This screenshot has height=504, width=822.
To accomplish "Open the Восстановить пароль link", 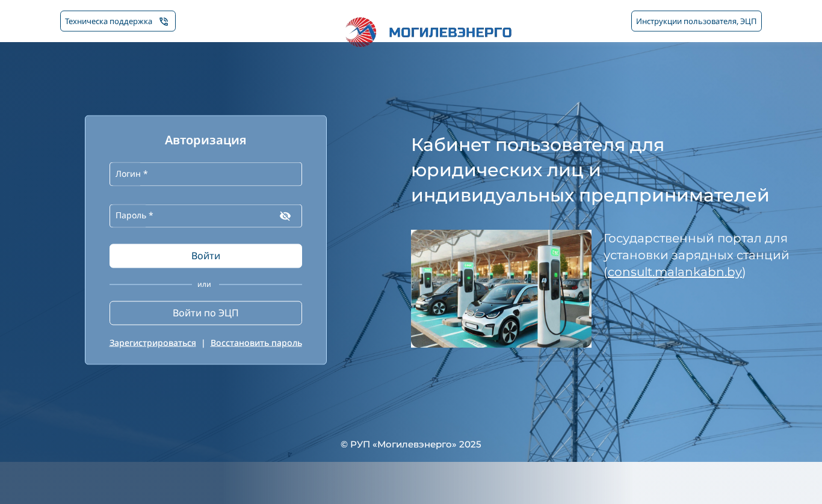I will click(x=256, y=343).
